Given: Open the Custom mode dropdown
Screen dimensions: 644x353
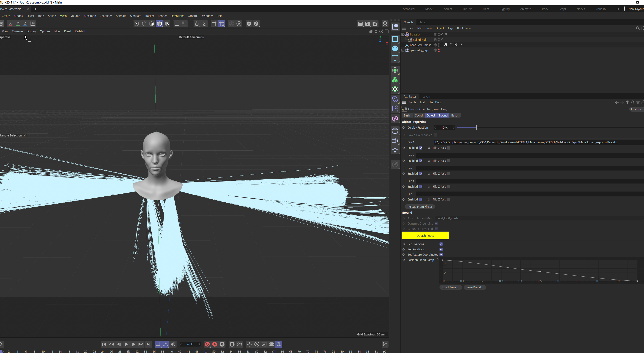Looking at the screenshot, I should pos(636,109).
